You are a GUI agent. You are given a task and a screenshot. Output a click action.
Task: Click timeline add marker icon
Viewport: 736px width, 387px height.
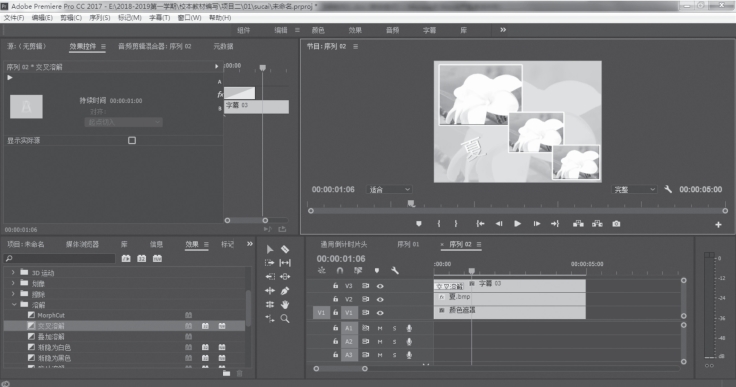click(376, 271)
